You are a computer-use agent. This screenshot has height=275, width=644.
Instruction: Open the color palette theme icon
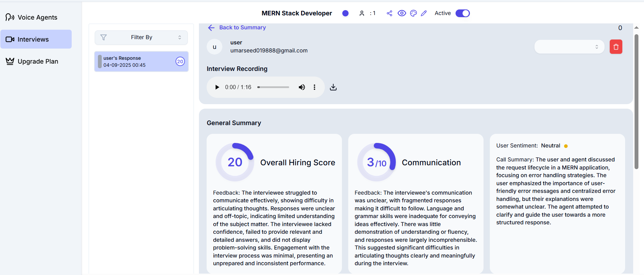click(x=413, y=13)
